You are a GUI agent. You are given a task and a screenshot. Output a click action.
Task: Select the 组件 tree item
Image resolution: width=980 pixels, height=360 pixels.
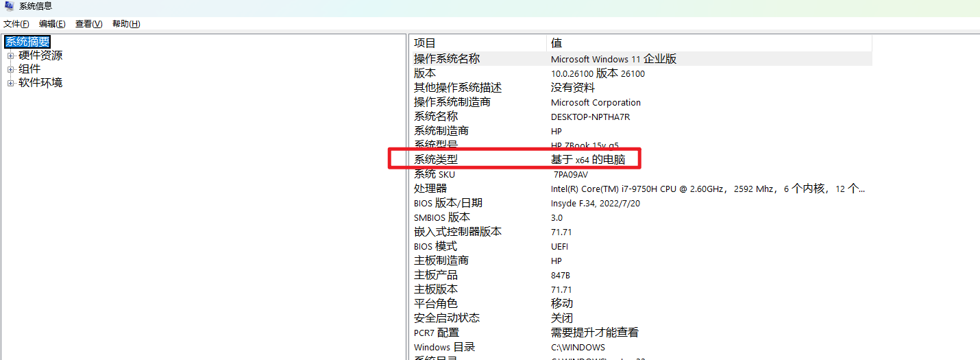[29, 69]
